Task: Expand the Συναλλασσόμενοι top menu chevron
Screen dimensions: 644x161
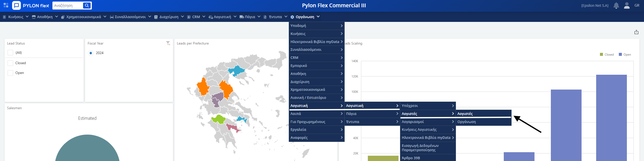Action: click(x=150, y=17)
